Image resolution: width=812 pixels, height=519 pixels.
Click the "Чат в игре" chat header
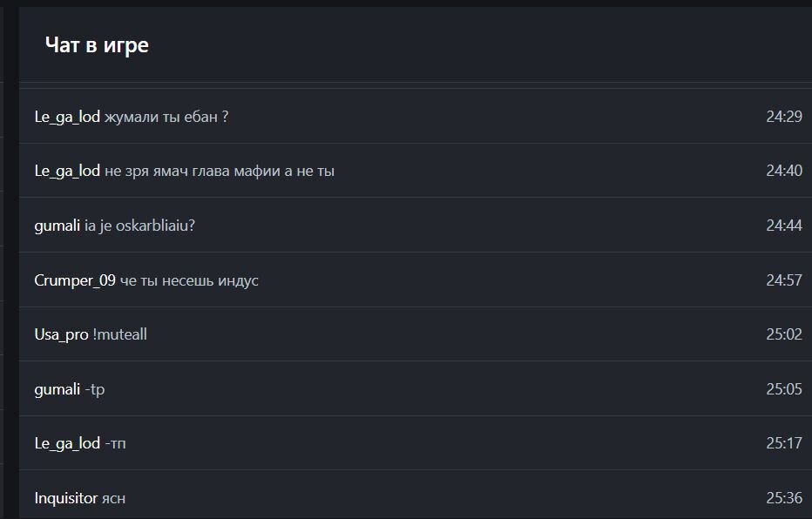(x=97, y=45)
